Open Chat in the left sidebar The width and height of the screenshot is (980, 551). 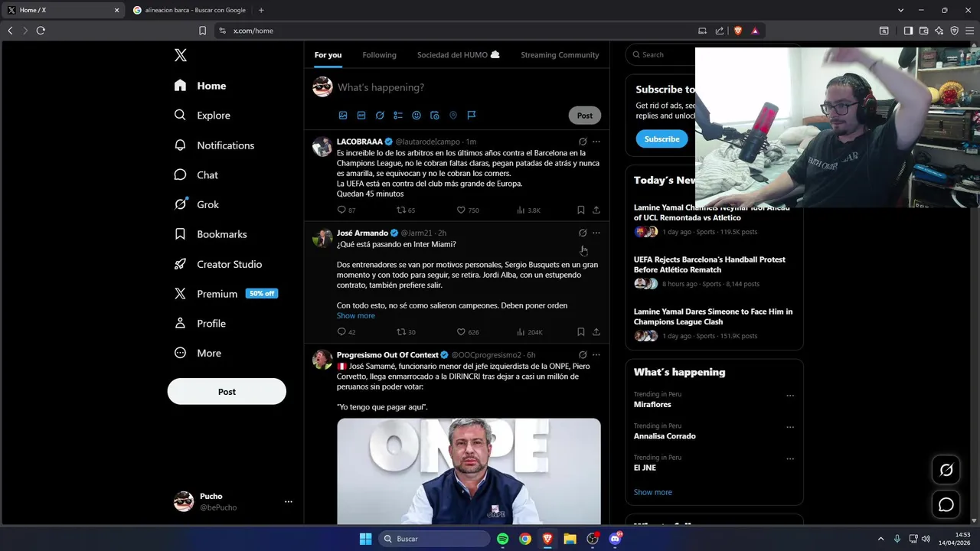coord(196,175)
